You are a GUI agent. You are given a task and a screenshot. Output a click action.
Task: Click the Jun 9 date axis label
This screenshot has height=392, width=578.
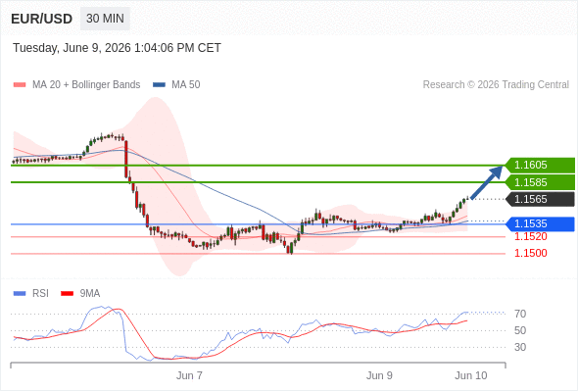pos(379,375)
